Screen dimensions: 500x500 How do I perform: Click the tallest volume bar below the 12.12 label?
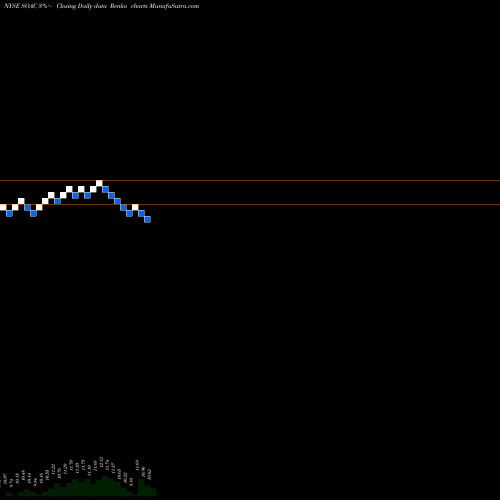click(105, 486)
